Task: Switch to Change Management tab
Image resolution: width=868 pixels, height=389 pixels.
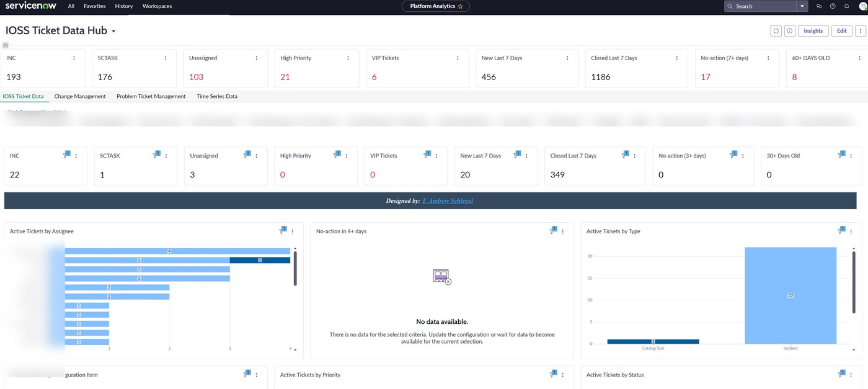Action: 80,96
